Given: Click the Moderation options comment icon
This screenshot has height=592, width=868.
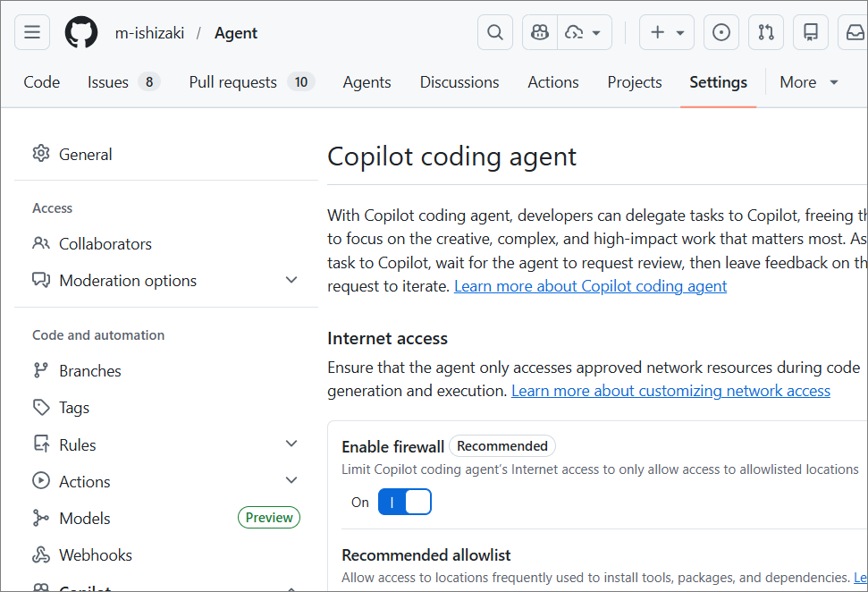Looking at the screenshot, I should (x=41, y=280).
